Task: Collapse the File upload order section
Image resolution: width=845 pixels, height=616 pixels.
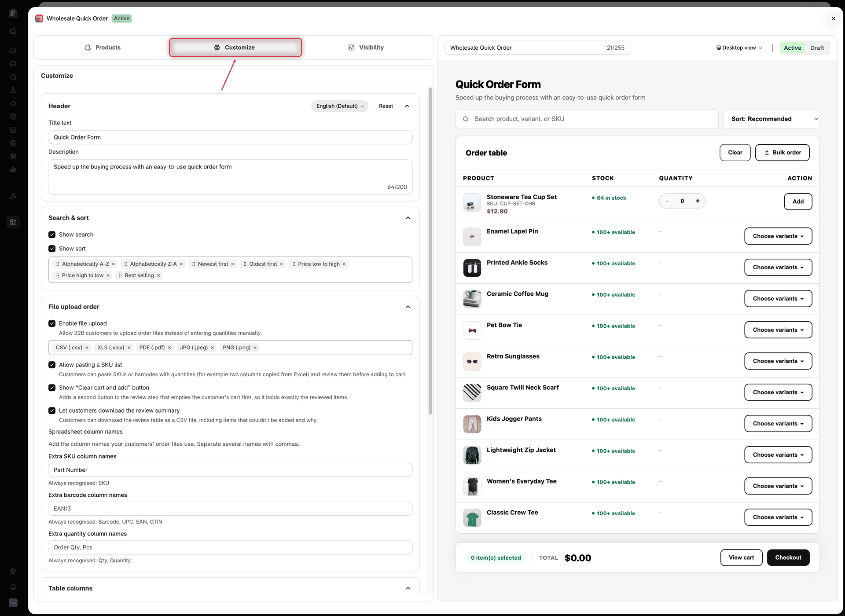Action: (x=408, y=307)
